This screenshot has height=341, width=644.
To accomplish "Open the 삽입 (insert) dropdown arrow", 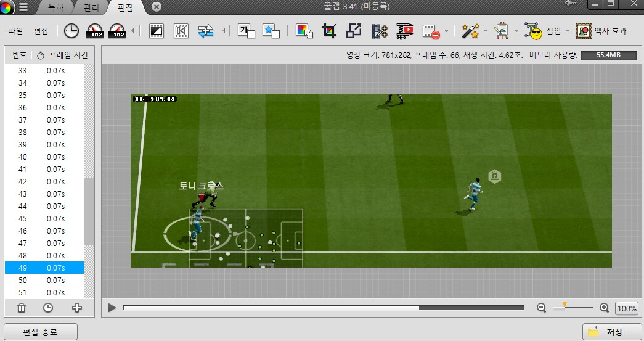I will (568, 30).
